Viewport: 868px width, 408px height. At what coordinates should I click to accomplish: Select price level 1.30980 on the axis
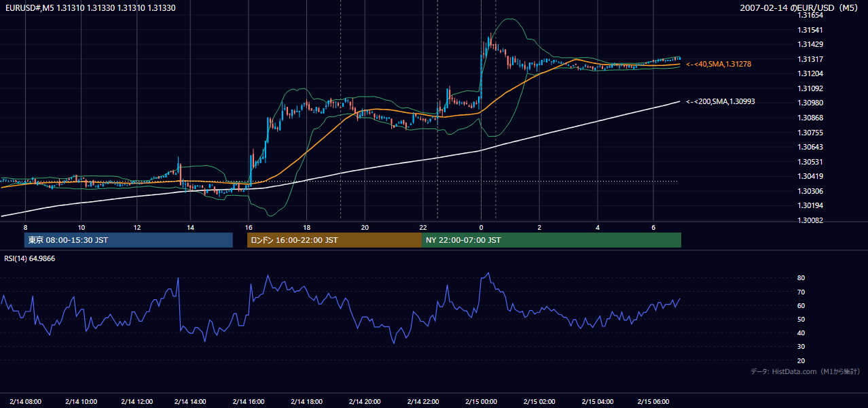(810, 103)
